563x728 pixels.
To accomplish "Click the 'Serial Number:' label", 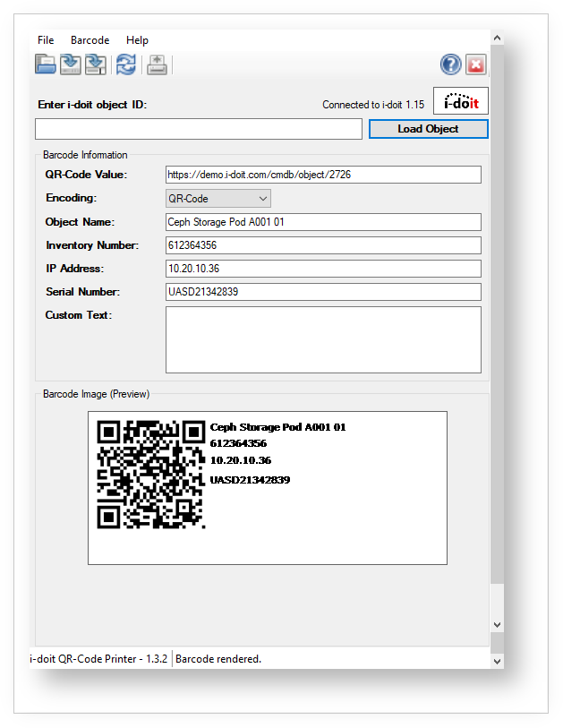I will (x=82, y=292).
